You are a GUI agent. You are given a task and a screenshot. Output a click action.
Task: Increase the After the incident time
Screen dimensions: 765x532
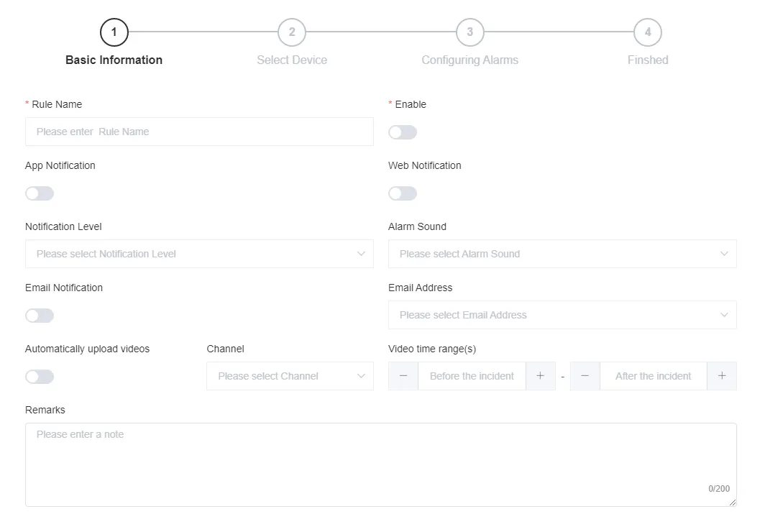point(722,375)
